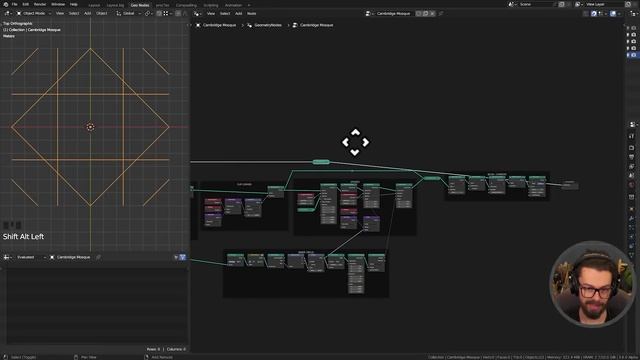Open snapping options in 3D viewport header
Image resolution: width=640 pixels, height=360 pixels.
tap(167, 13)
